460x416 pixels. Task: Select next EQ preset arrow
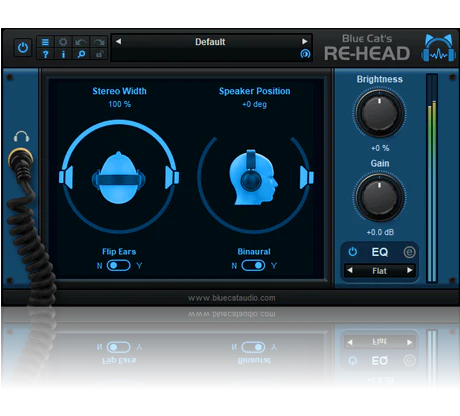coord(410,270)
